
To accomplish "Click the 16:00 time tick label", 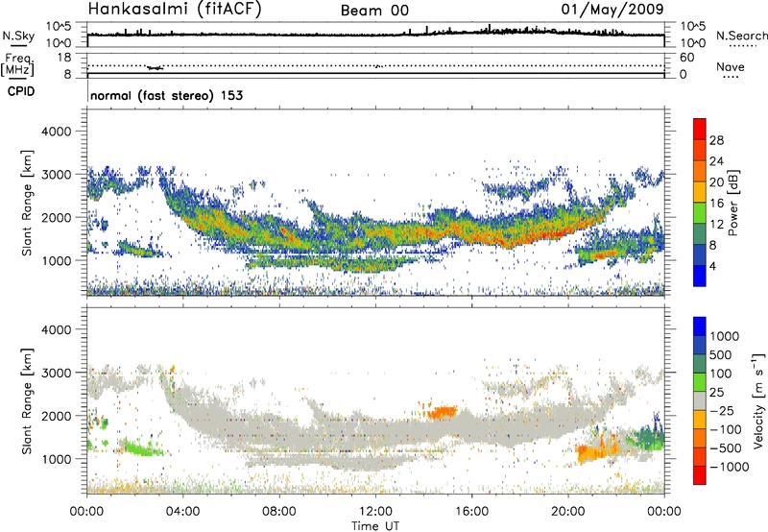I will pos(472,512).
